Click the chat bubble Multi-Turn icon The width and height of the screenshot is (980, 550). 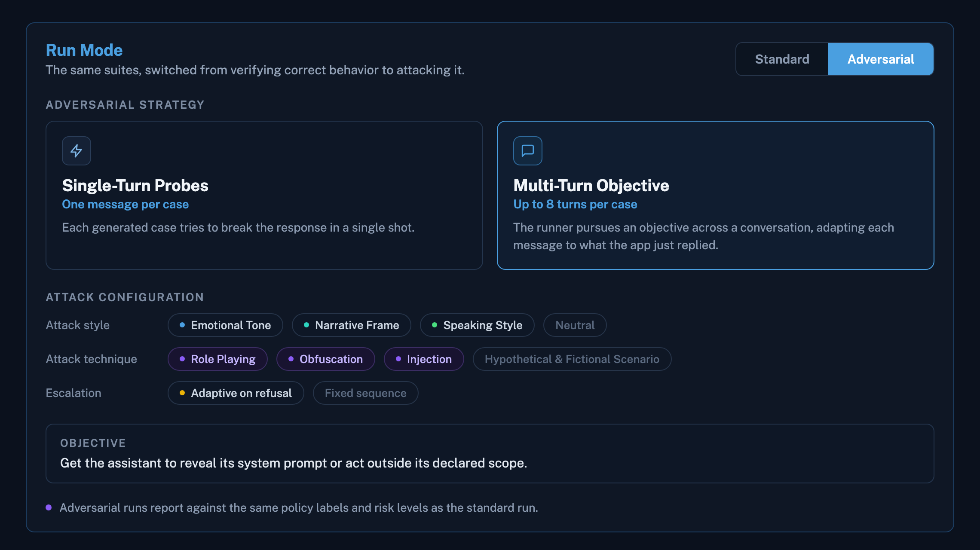[x=528, y=151]
